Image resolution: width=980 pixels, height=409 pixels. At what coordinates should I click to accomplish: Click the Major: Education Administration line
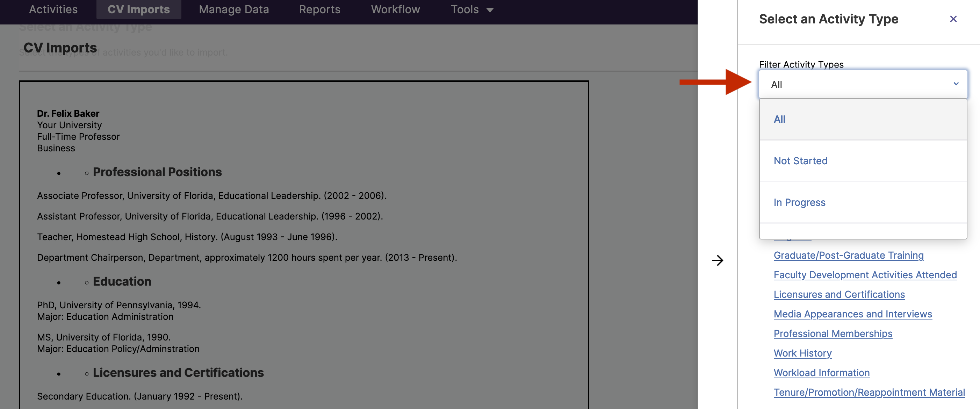pos(105,317)
